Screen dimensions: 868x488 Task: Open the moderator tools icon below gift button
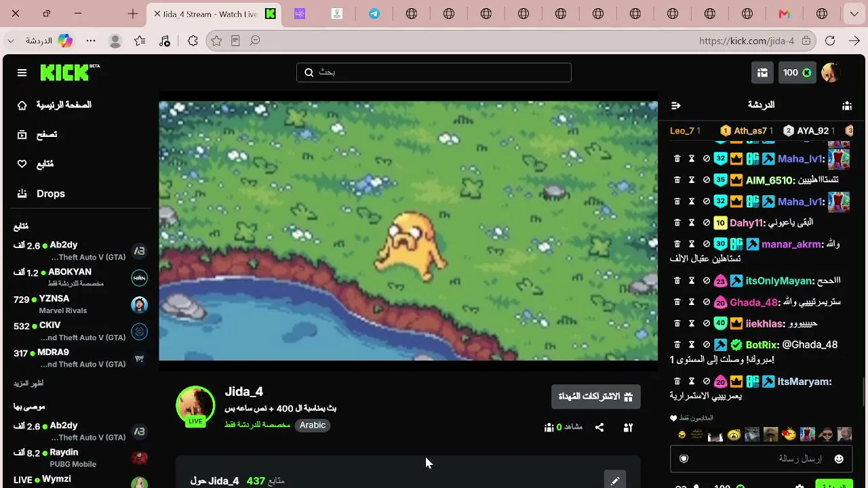628,427
